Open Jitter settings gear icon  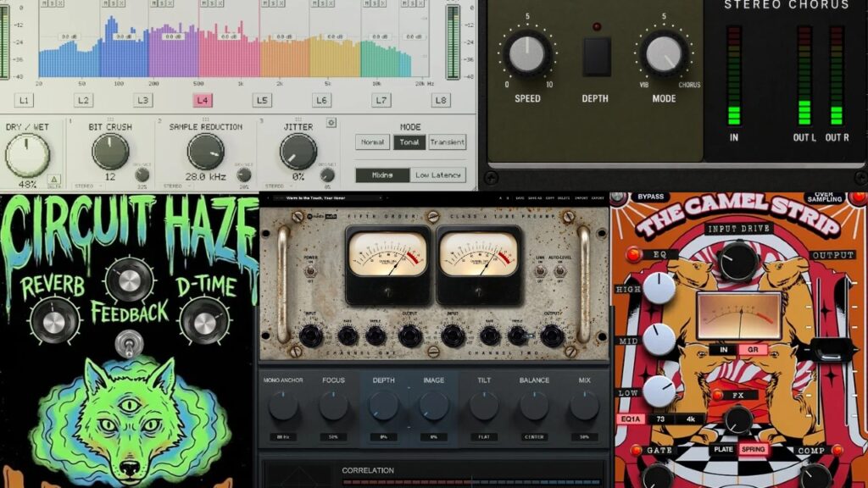331,122
